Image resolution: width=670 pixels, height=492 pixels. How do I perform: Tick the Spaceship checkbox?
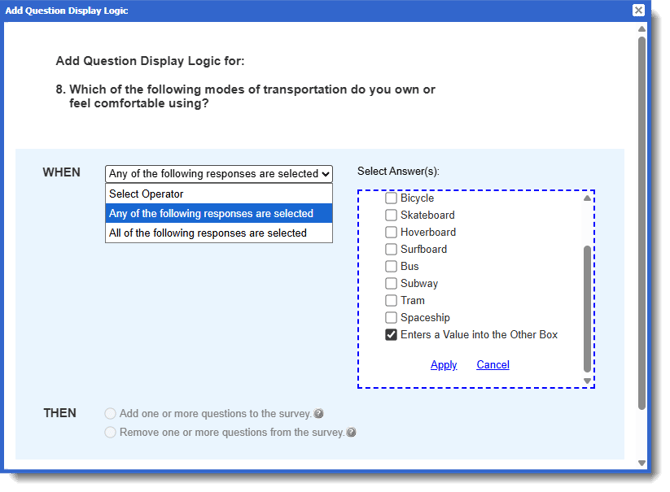(391, 318)
